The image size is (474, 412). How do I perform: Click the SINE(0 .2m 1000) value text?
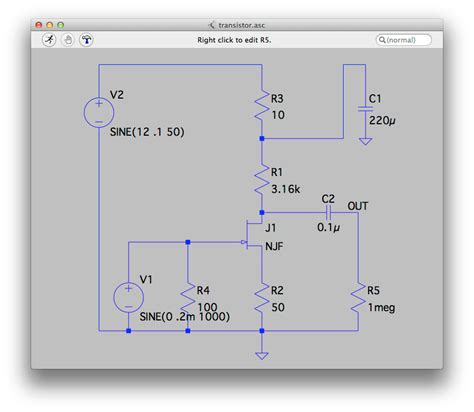tap(185, 317)
